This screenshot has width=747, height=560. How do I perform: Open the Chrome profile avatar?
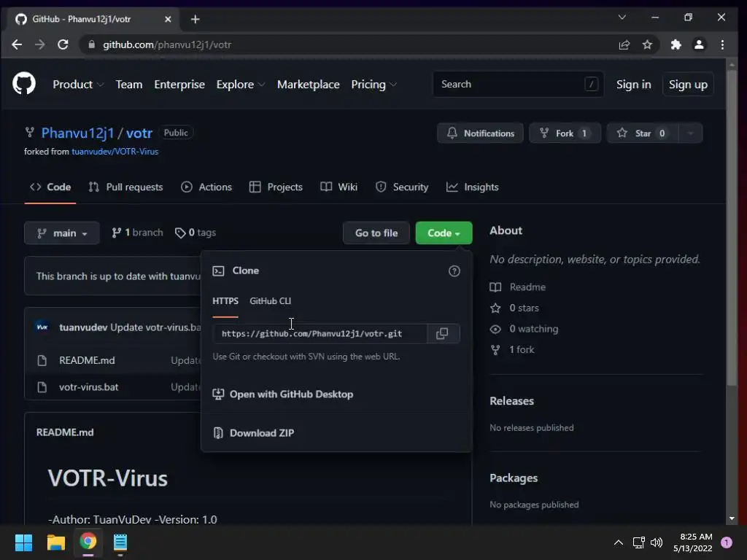tap(699, 44)
